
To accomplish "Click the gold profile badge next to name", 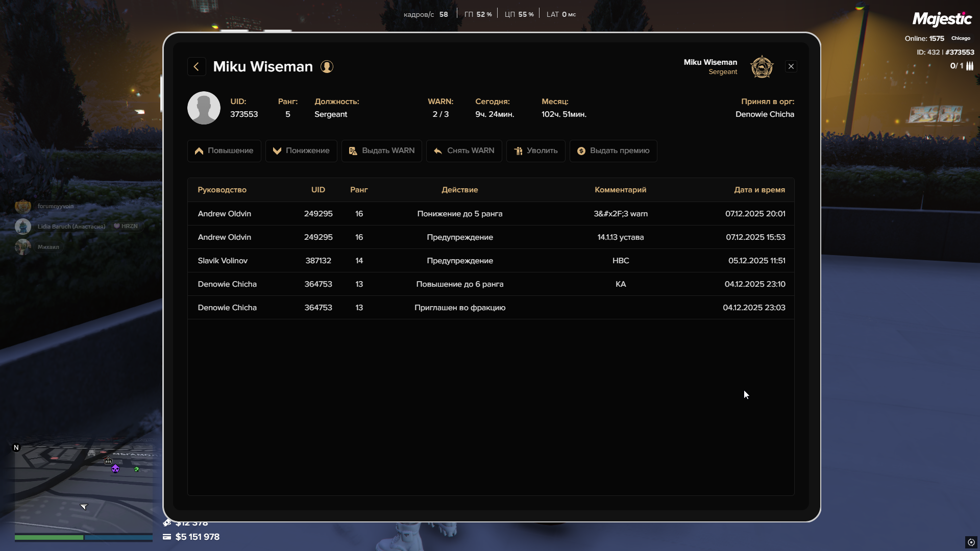I will coord(327,67).
